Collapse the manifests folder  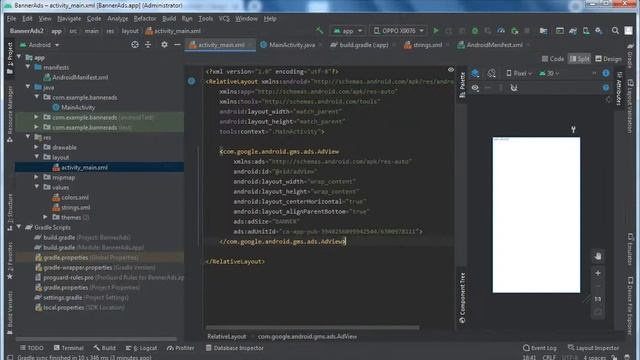click(28, 67)
